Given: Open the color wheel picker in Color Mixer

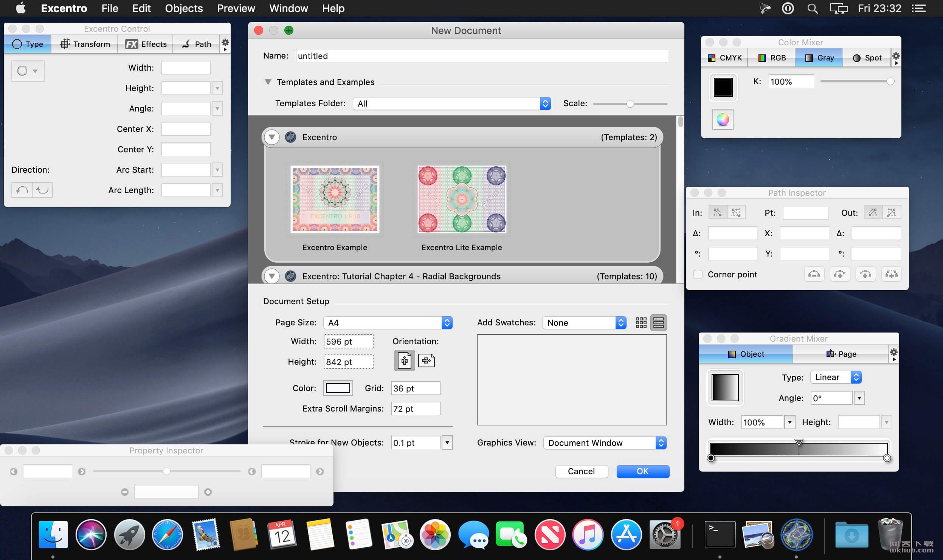Looking at the screenshot, I should (723, 120).
